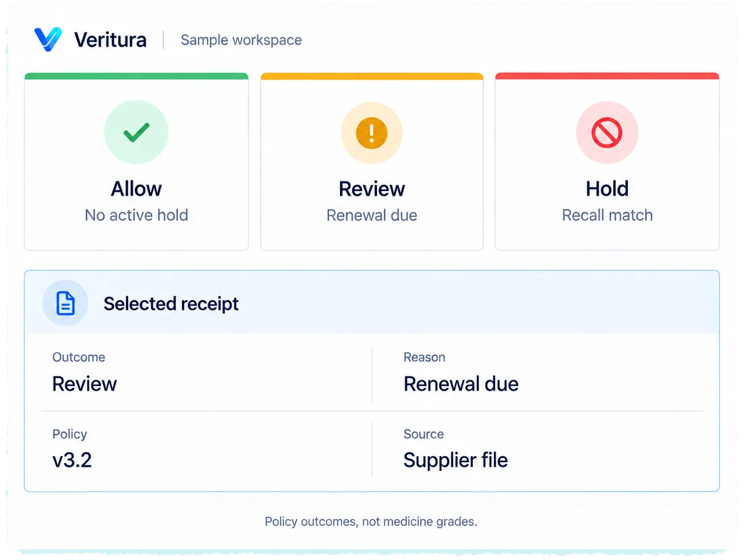This screenshot has height=560, width=742.
Task: Click the green checkmark Allow icon
Action: [x=136, y=132]
